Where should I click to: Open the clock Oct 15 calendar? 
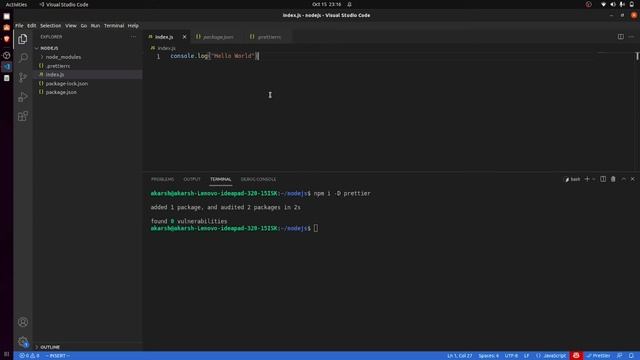pos(327,4)
